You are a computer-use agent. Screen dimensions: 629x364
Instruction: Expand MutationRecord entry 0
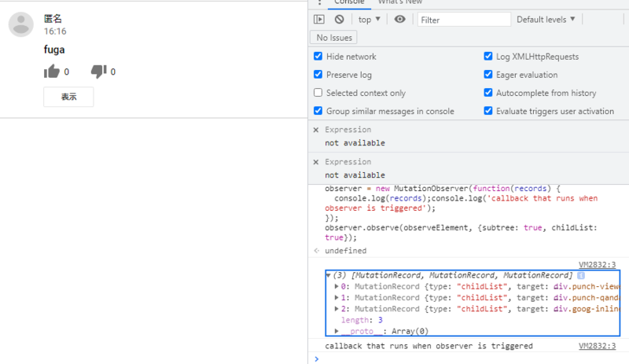click(x=337, y=286)
